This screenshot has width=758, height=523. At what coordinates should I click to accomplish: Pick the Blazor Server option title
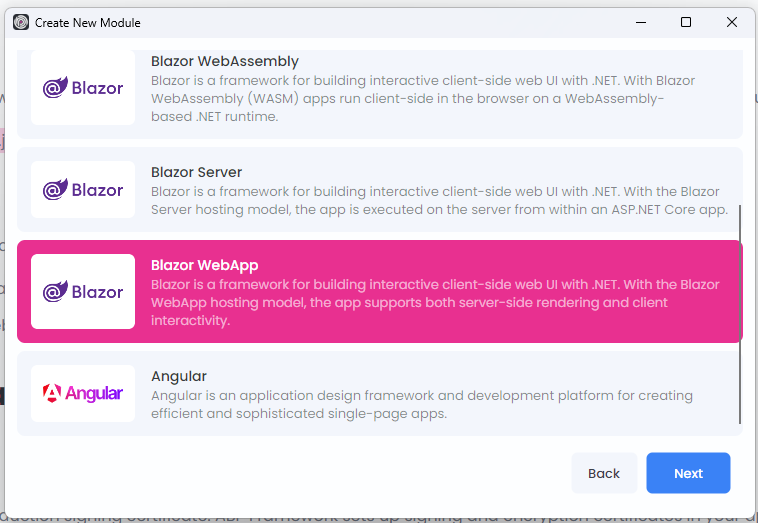196,172
